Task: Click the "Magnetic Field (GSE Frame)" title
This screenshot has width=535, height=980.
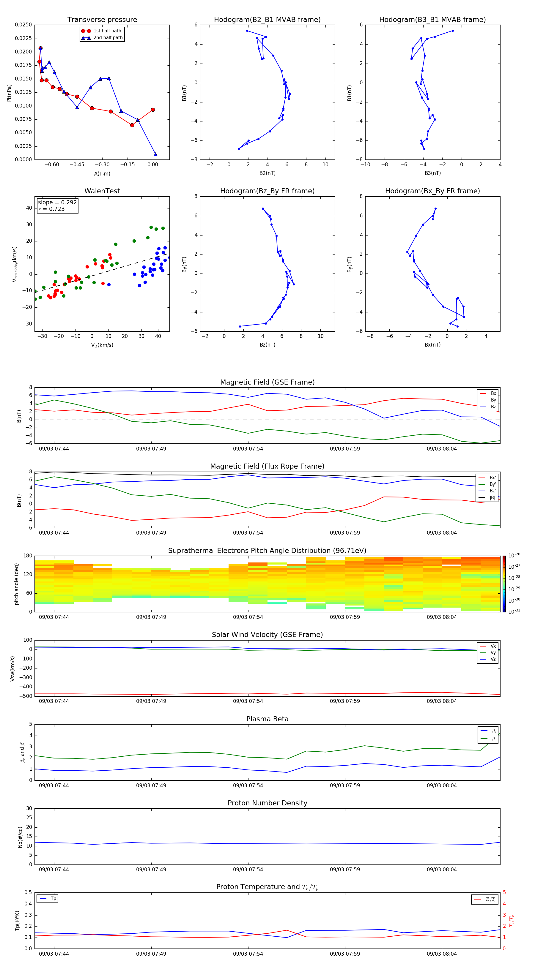Action: pyautogui.click(x=267, y=382)
